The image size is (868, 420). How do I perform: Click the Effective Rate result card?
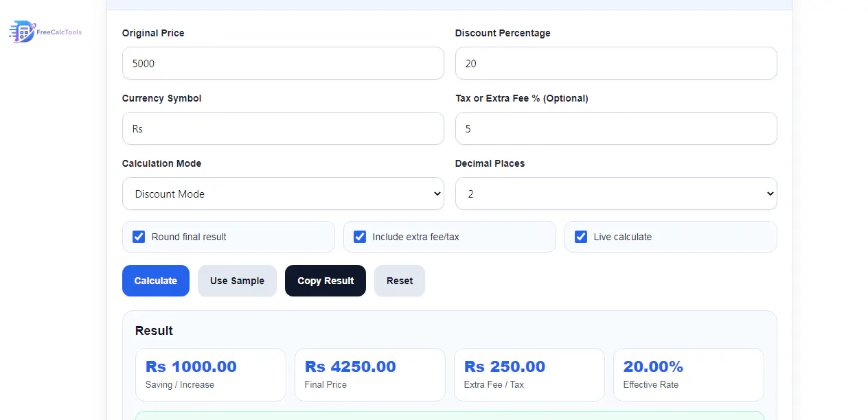click(689, 375)
